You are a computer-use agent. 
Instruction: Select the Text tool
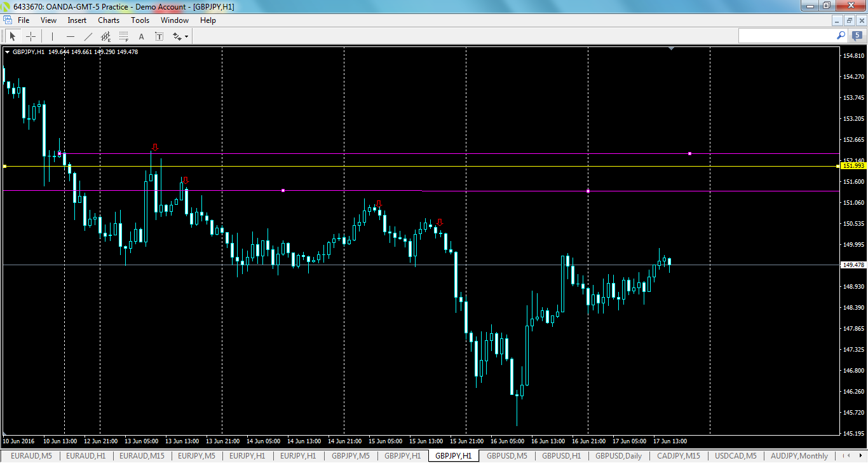(141, 36)
